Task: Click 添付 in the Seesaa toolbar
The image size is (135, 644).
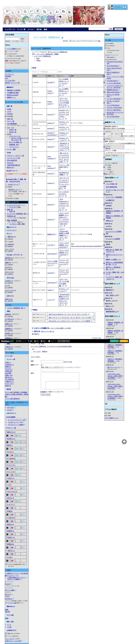Action: click(x=37, y=341)
